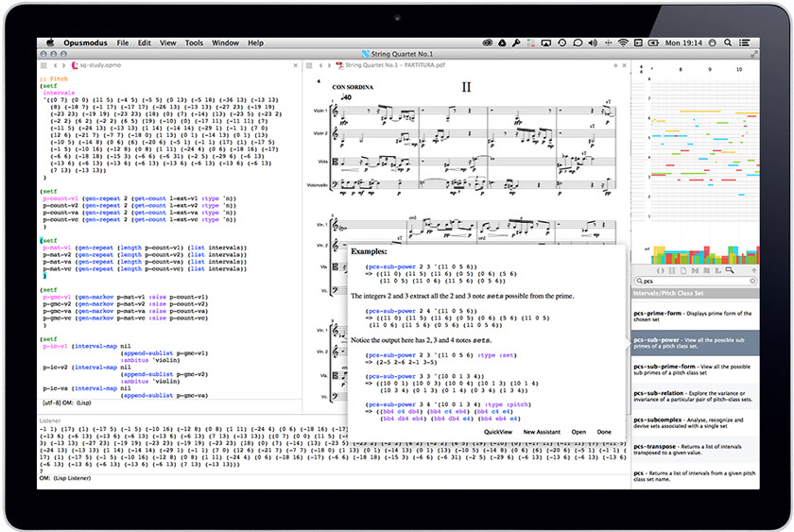794x532 pixels.
Task: Click the key icon in menu bar
Action: tap(516, 43)
